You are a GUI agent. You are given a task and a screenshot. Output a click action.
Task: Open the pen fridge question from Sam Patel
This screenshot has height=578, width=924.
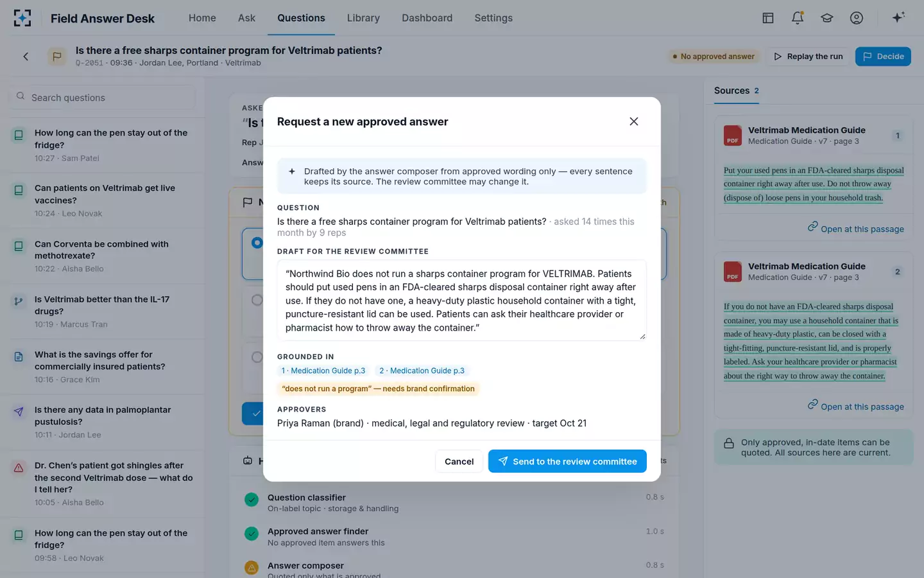point(103,145)
